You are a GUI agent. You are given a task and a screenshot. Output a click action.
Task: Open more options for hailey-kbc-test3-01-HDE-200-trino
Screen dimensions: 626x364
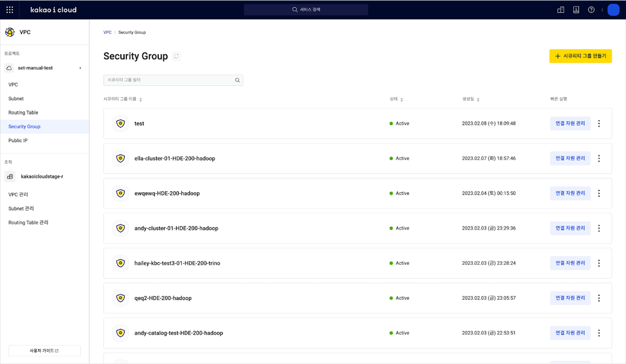pos(599,263)
